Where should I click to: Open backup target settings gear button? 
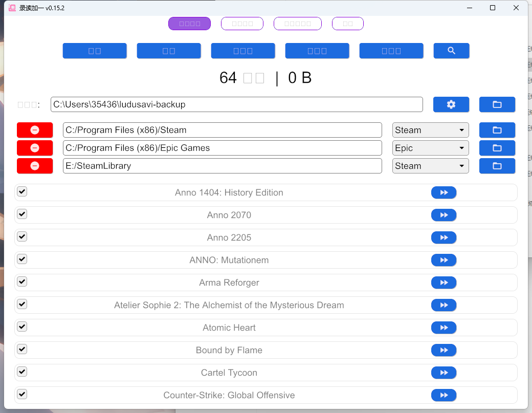point(451,104)
